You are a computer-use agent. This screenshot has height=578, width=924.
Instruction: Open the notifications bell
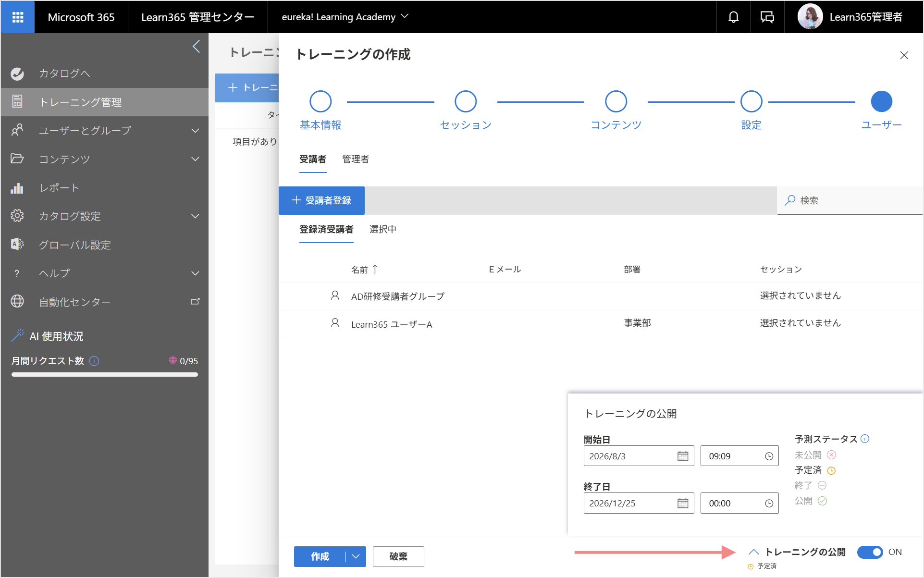click(x=733, y=17)
